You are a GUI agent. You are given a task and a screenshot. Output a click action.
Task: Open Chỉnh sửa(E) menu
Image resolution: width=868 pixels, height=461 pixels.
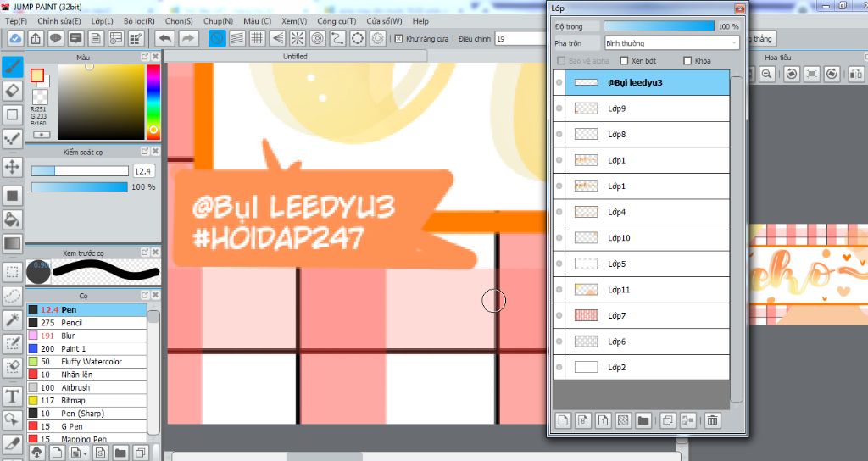pyautogui.click(x=58, y=21)
